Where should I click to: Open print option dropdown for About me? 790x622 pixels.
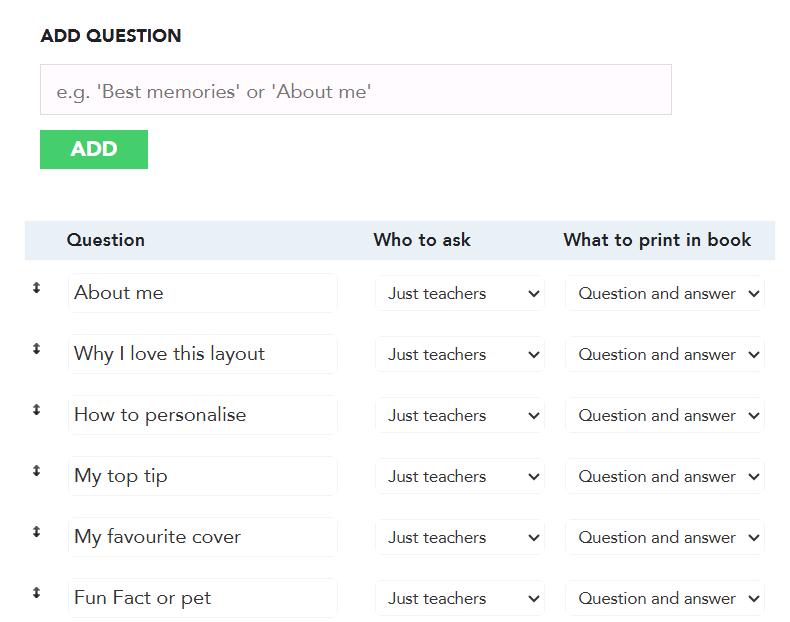(x=665, y=294)
